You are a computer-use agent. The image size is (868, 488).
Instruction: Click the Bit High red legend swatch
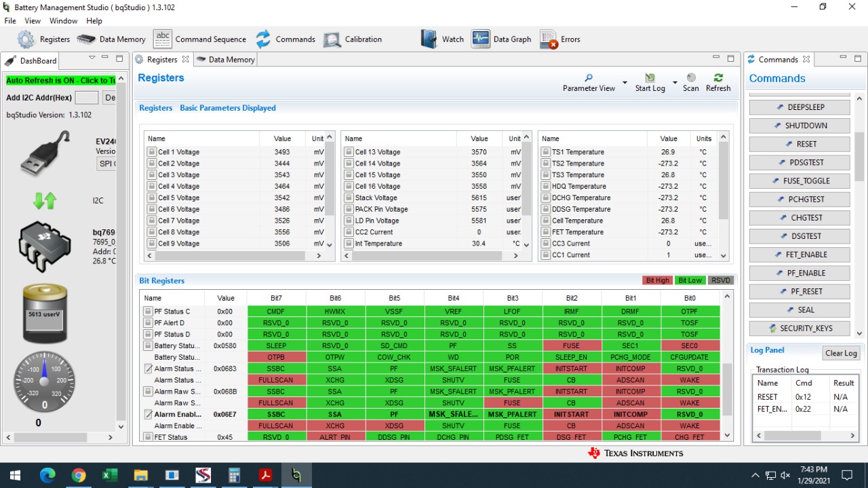pyautogui.click(x=658, y=280)
